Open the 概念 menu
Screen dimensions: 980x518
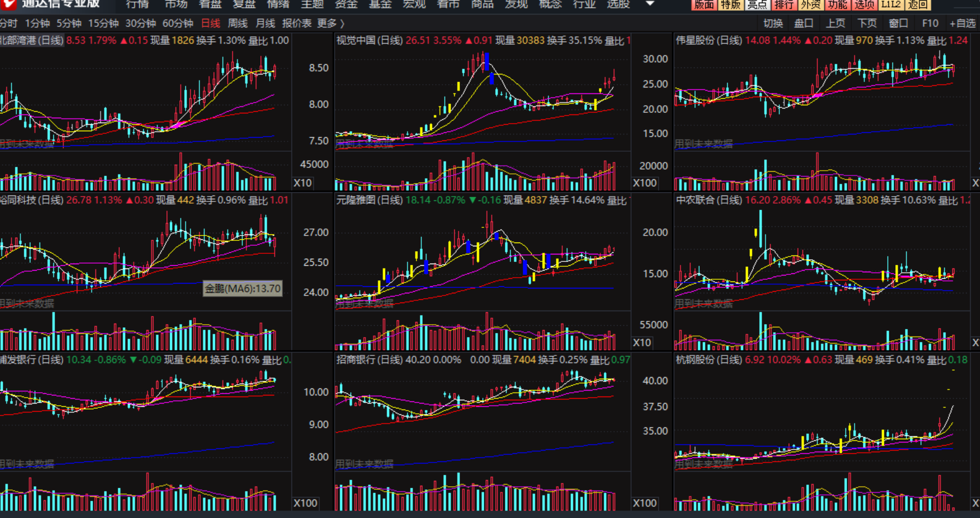pos(550,4)
